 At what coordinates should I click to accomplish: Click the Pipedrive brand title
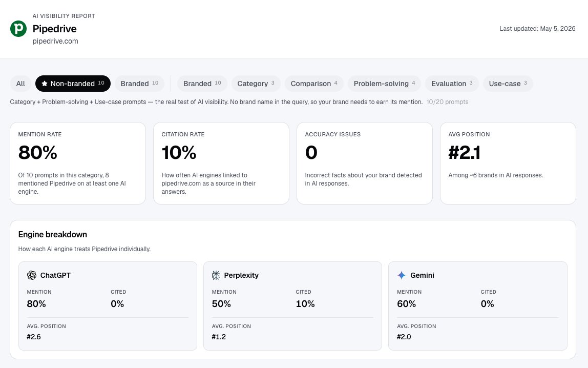click(x=54, y=29)
